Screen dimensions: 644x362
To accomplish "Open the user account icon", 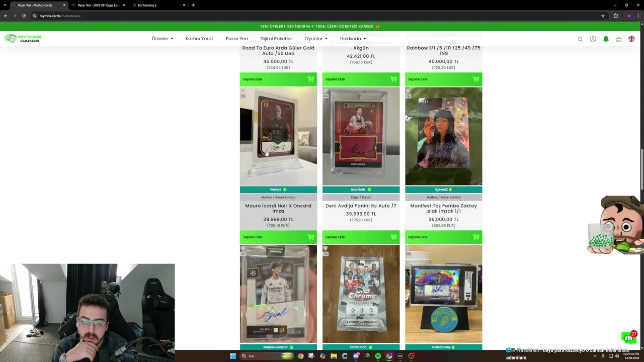I will click(593, 39).
